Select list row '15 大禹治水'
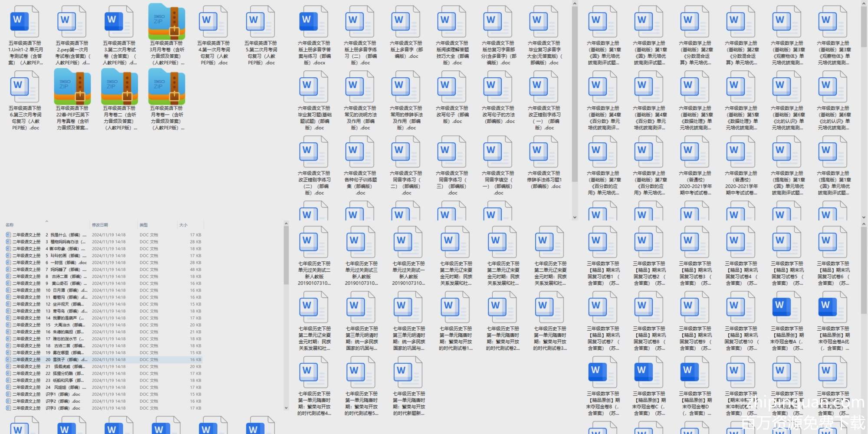 103,325
